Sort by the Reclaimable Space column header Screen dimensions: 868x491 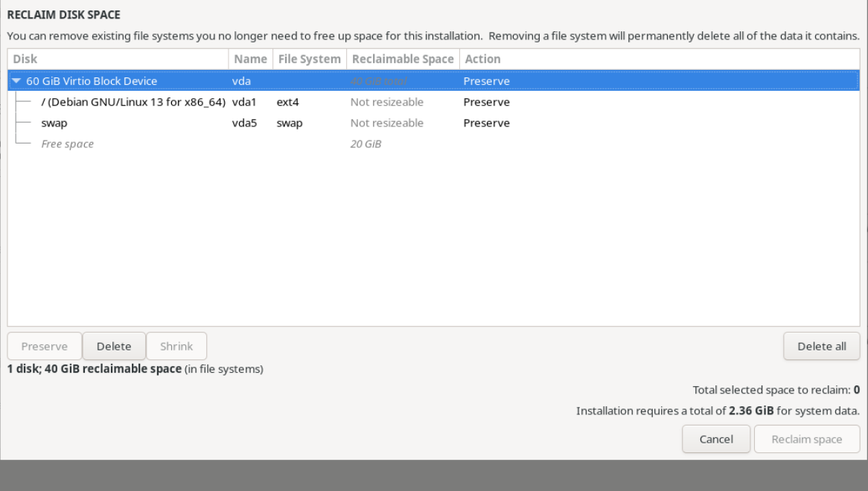coord(403,60)
